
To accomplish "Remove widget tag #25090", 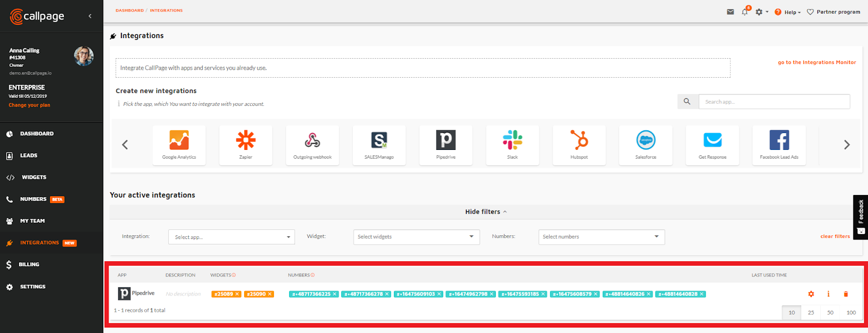I will tap(270, 294).
